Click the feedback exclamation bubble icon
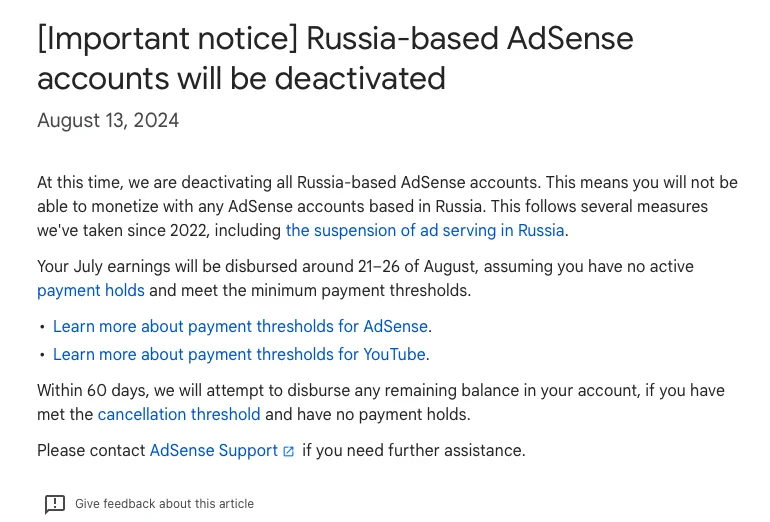The height and width of the screenshot is (522, 770). 55,504
